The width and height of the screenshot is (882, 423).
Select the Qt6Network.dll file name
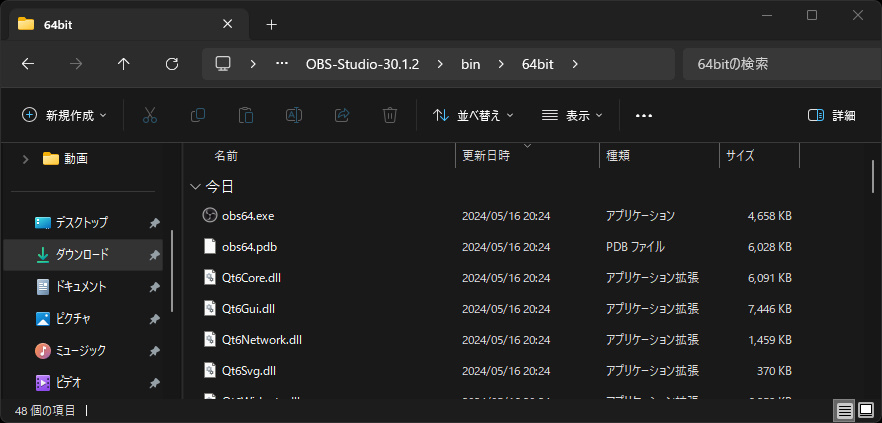[262, 340]
